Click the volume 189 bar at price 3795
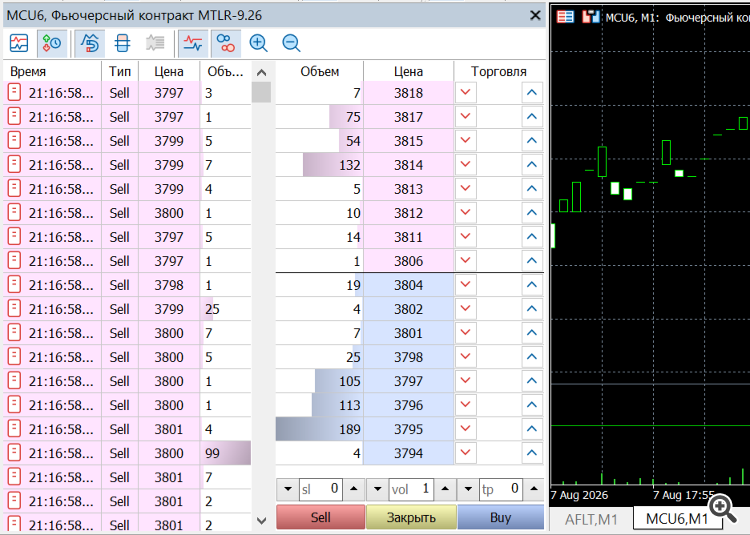Viewport: 750px width, 535px height. point(319,429)
